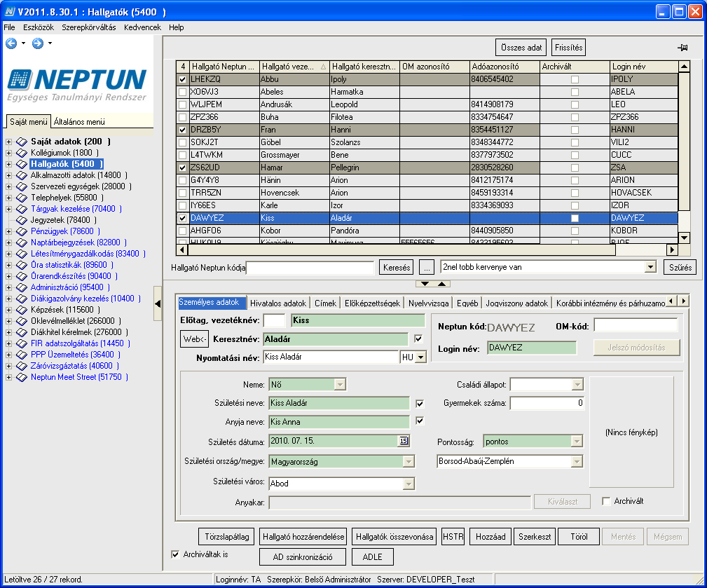
Task: Switch to the Általános menü tab
Action: pyautogui.click(x=79, y=122)
